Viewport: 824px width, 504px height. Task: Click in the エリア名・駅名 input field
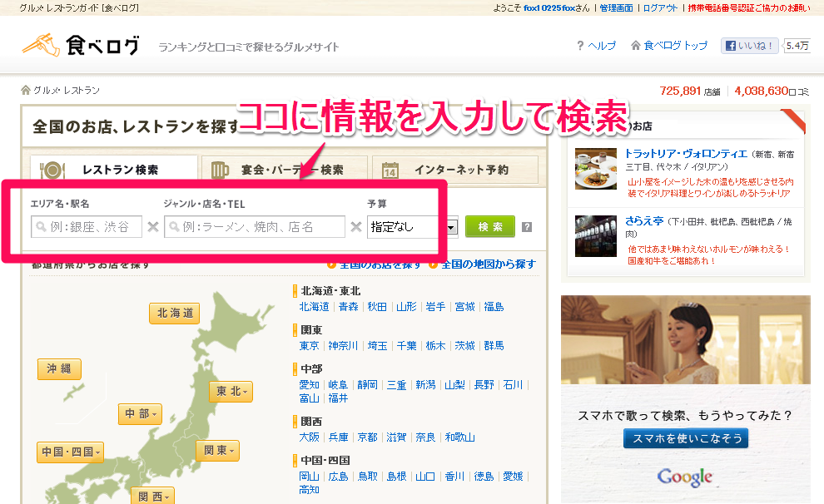coord(87,227)
